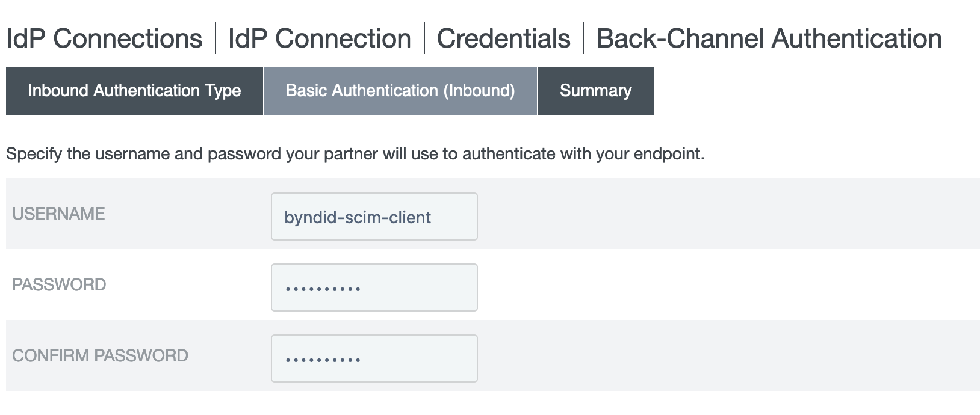Click divider before Back-Channel Authentication
Image resolution: width=980 pixels, height=415 pixels.
pyautogui.click(x=583, y=38)
